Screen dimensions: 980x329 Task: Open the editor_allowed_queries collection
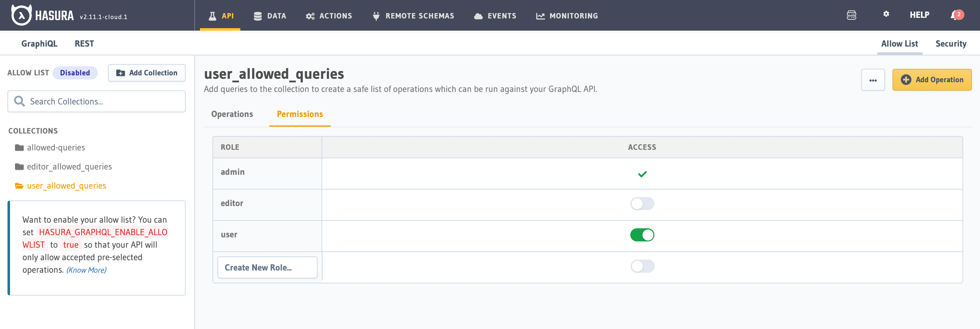[69, 166]
